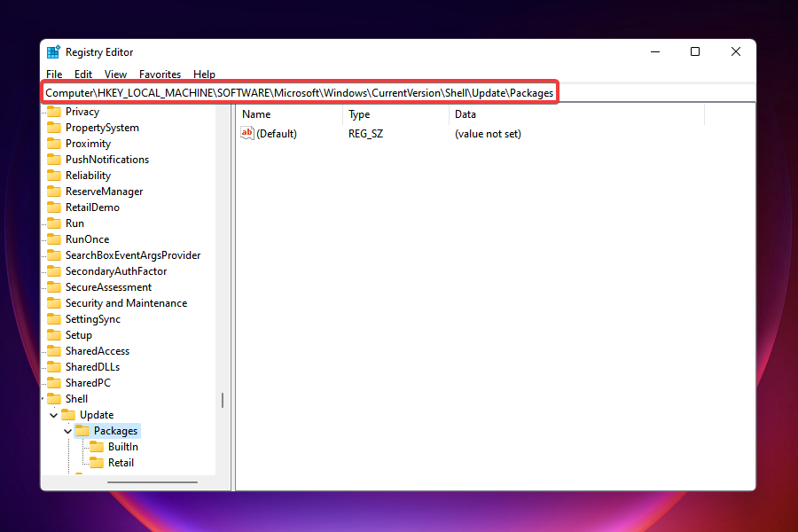
Task: Select the SearchBoxEventArgsProvider key
Action: (x=133, y=255)
